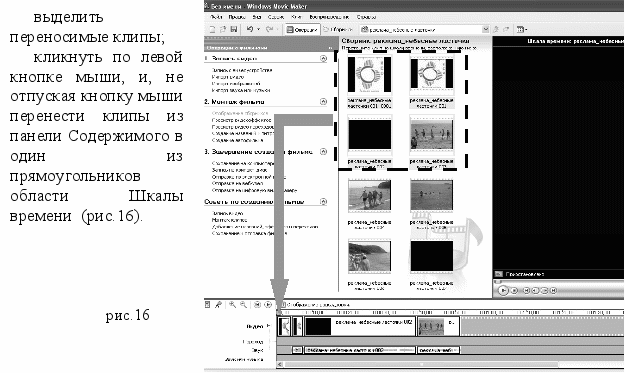Image resolution: width=625 pixels, height=373 pixels.
Task: Toggle the Операции tasks pane button
Action: (302, 29)
